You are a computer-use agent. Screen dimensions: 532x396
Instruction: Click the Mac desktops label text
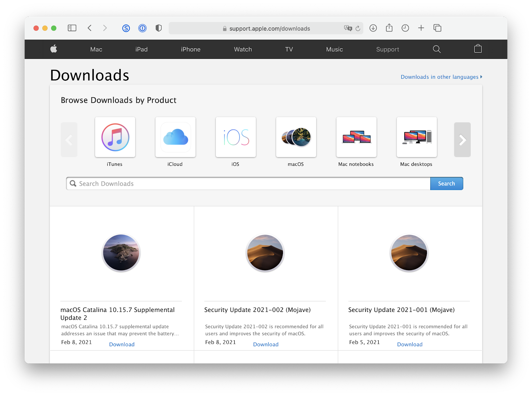point(416,164)
